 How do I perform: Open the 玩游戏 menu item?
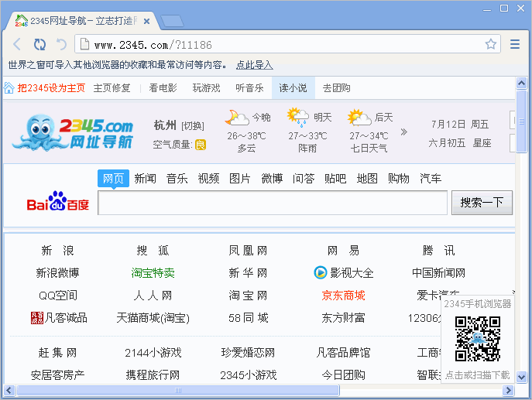click(206, 87)
